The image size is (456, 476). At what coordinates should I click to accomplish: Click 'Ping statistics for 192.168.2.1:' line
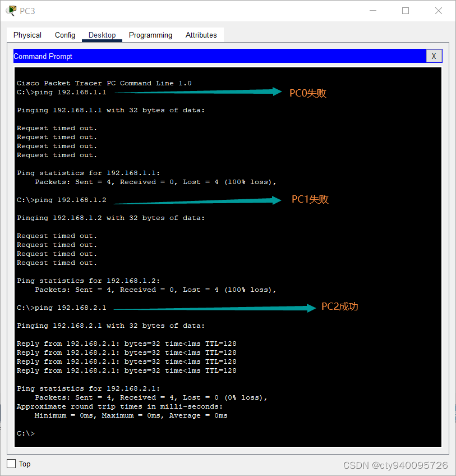(x=88, y=388)
